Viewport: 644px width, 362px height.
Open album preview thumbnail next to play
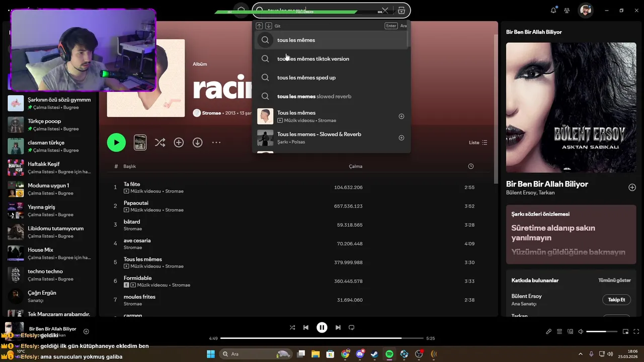point(140,142)
